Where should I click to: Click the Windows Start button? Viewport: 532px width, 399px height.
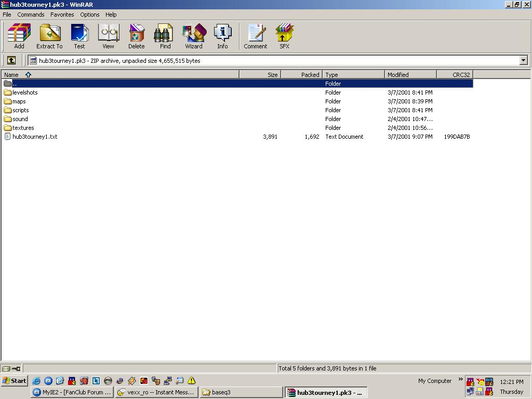[15, 381]
